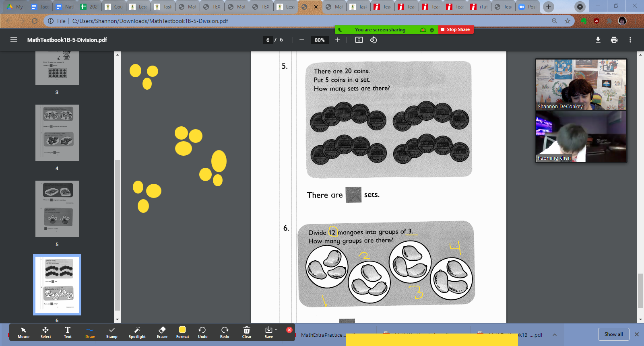The height and width of the screenshot is (346, 644).
Task: Redo the last annotation
Action: tap(225, 332)
